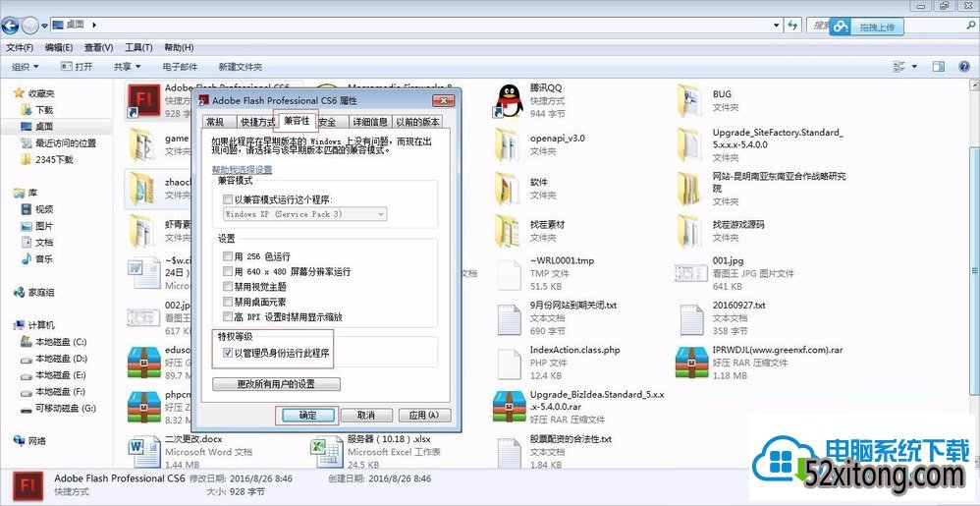This screenshot has height=506, width=980.
Task: Select the 9月份网站到期关闭.txt file icon
Action: coord(509,318)
